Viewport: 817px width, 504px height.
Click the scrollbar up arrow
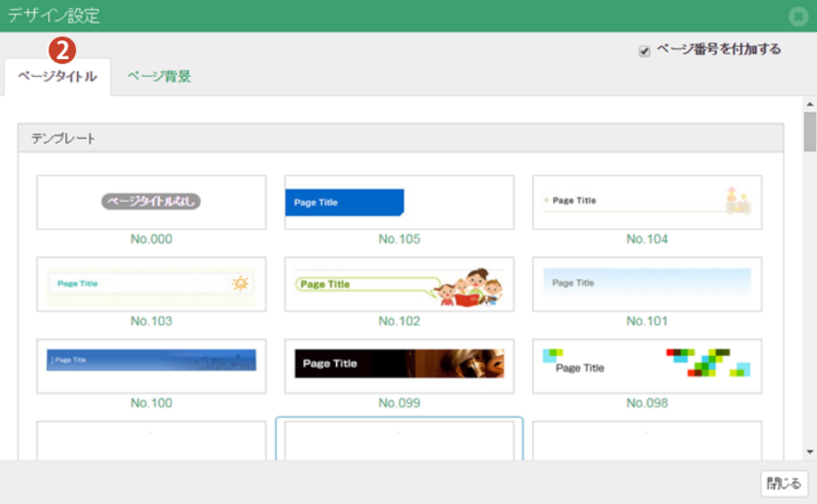pyautogui.click(x=809, y=103)
